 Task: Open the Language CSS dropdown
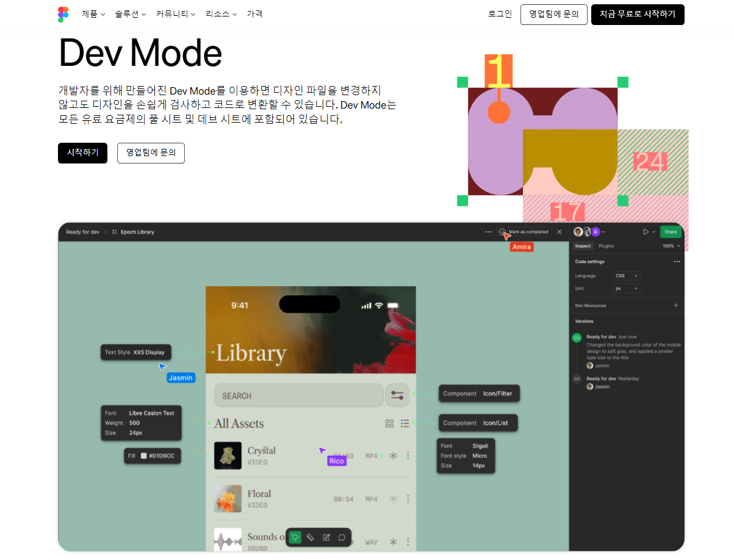click(627, 276)
